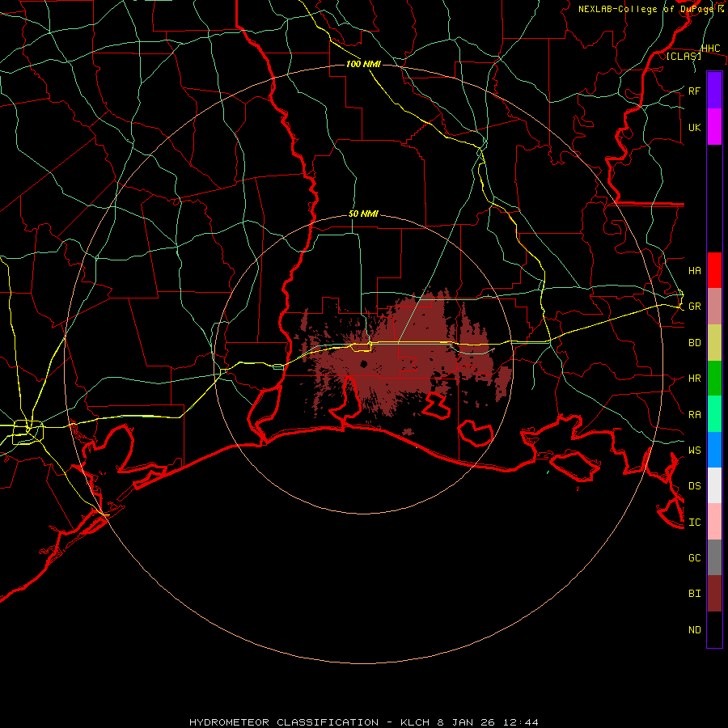This screenshot has height=728, width=728.
Task: Click the HR green legend swatch
Action: 714,379
